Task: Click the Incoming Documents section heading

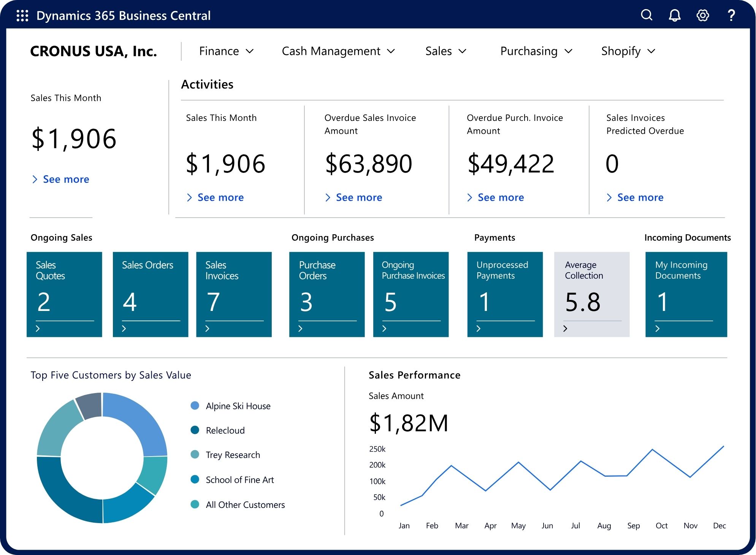Action: 688,238
